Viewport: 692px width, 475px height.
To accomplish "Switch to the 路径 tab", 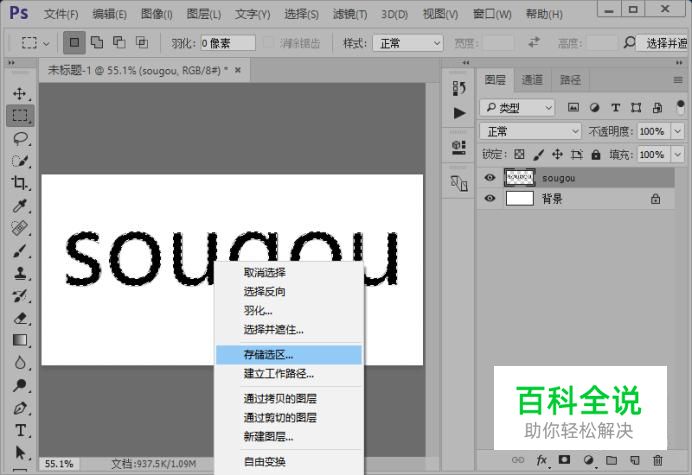I will pyautogui.click(x=570, y=80).
